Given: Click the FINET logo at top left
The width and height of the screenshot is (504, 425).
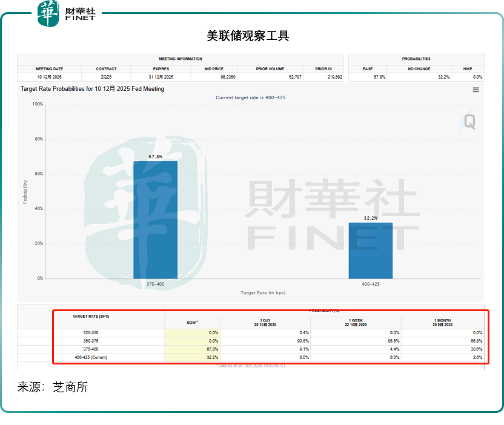Looking at the screenshot, I should (x=67, y=14).
